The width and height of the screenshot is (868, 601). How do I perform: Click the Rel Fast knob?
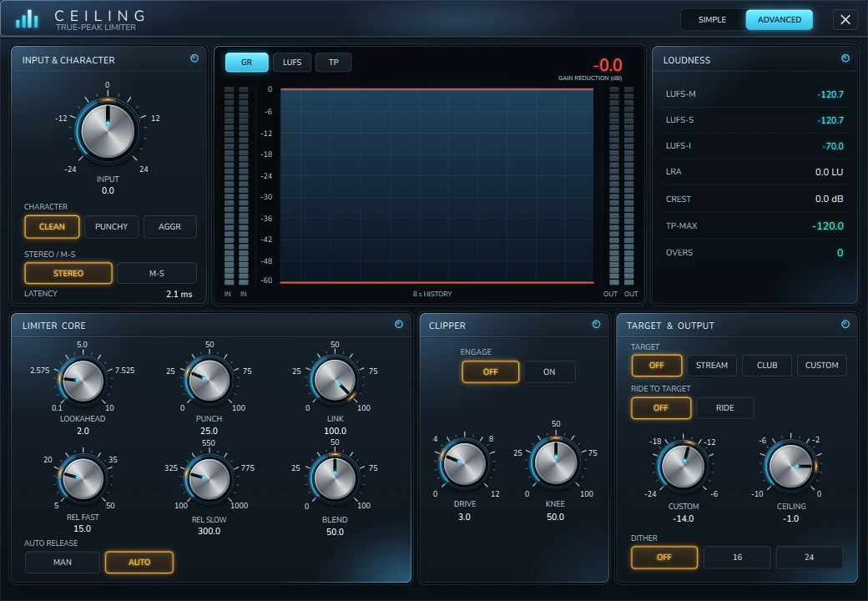pyautogui.click(x=83, y=477)
